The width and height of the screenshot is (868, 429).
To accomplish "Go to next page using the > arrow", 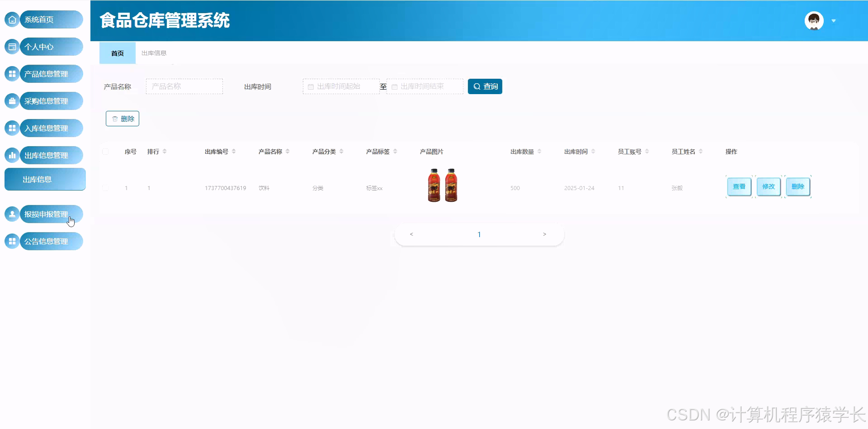I will [544, 234].
